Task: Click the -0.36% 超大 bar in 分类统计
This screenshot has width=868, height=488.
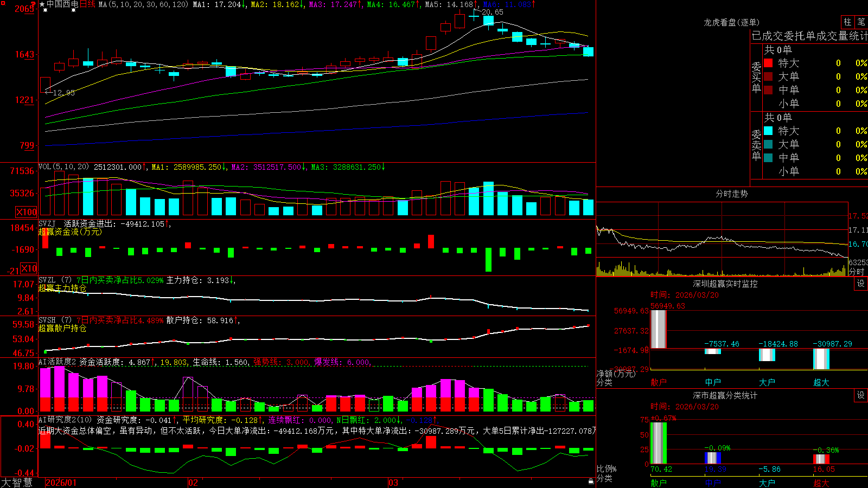Action: tap(821, 459)
